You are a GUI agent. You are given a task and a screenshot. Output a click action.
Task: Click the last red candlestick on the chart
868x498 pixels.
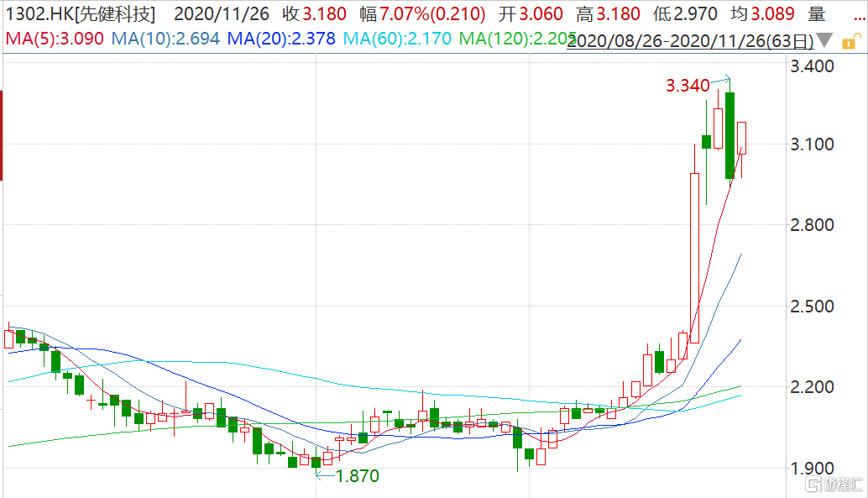pyautogui.click(x=742, y=138)
